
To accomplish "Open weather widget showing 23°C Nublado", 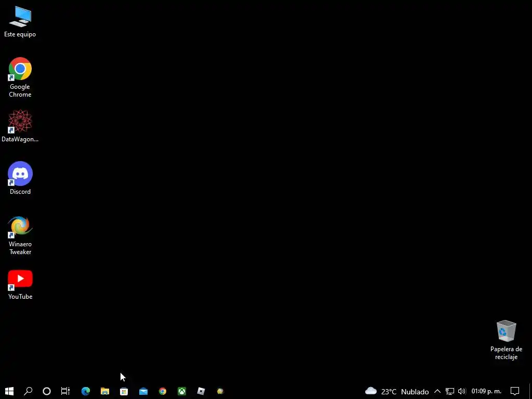I will point(396,392).
